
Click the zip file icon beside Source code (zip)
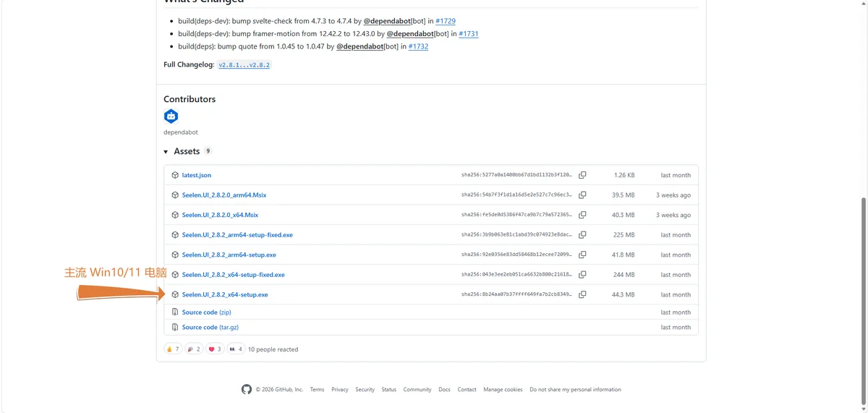pos(175,312)
